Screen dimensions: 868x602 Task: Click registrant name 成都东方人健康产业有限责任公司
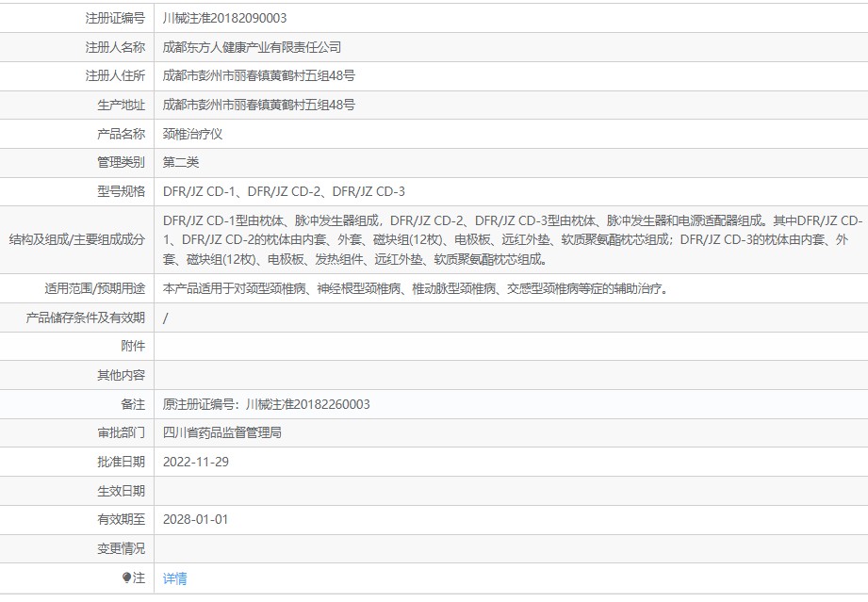tap(252, 48)
